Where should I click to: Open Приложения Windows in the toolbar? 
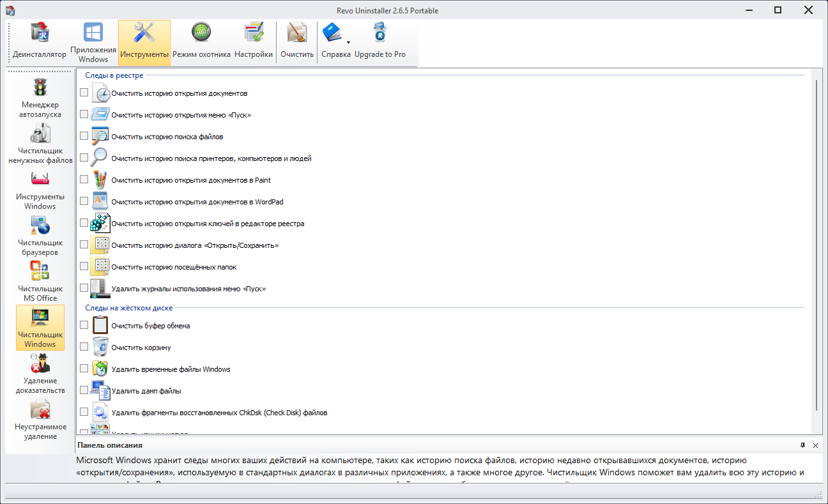click(93, 42)
